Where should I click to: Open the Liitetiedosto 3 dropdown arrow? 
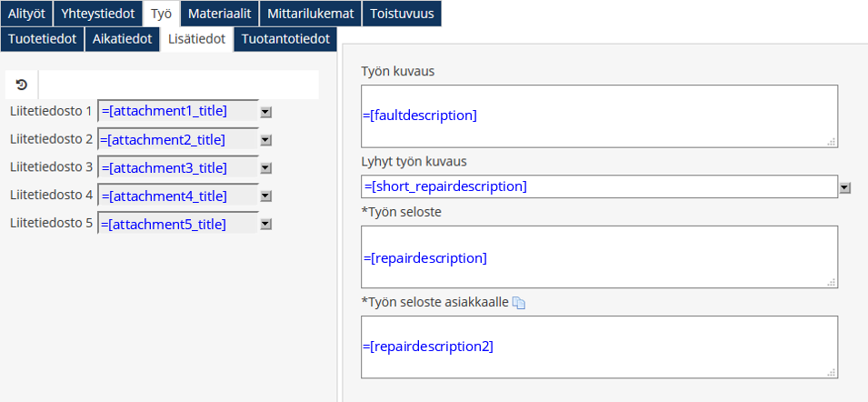click(x=266, y=168)
